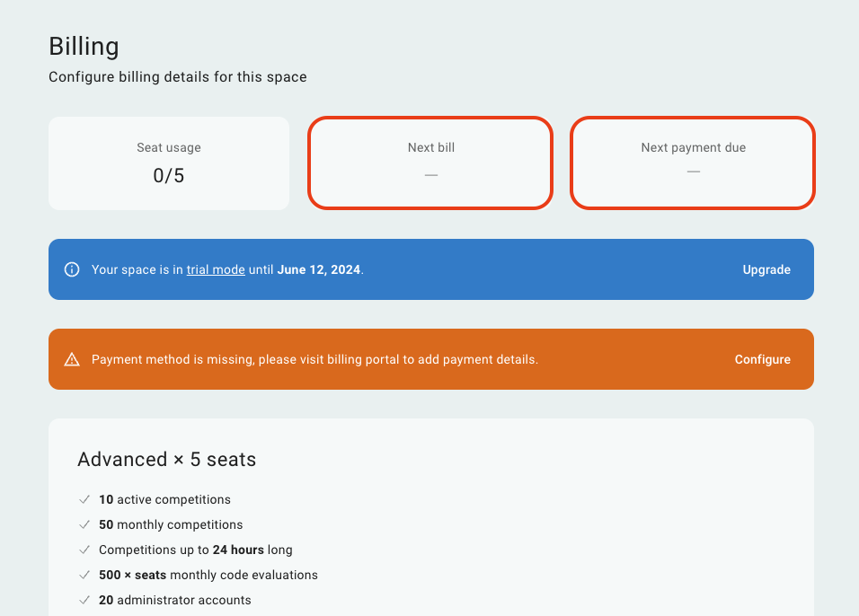Screen dimensions: 859x616
Task: Click the June 12, 2024 trial end date
Action: [319, 269]
